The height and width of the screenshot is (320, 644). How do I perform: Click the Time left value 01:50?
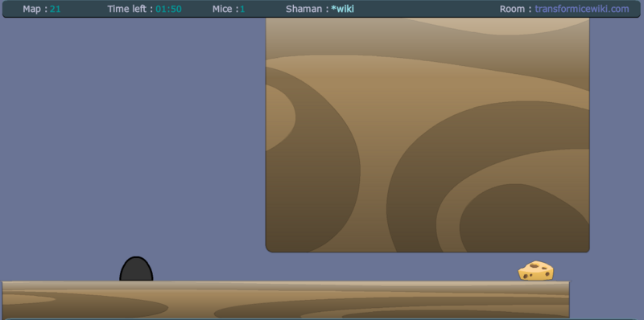pyautogui.click(x=168, y=9)
